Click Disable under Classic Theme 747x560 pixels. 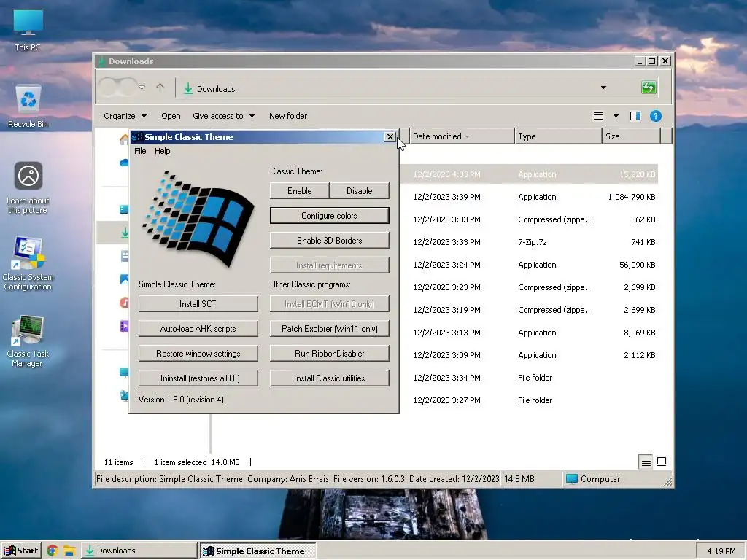click(x=359, y=191)
